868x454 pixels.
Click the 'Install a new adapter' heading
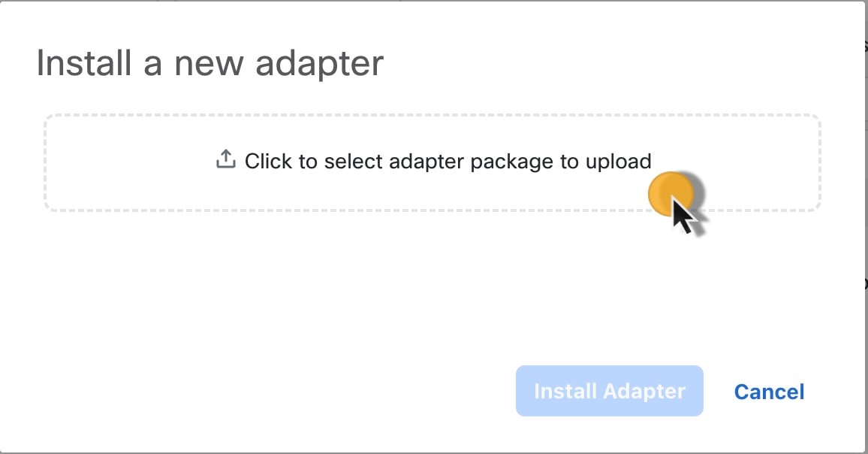click(209, 63)
